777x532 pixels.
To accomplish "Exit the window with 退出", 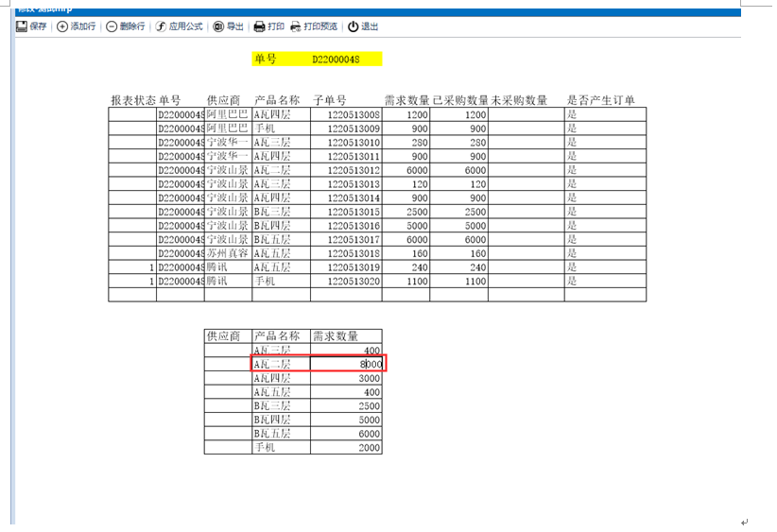I will coord(363,26).
